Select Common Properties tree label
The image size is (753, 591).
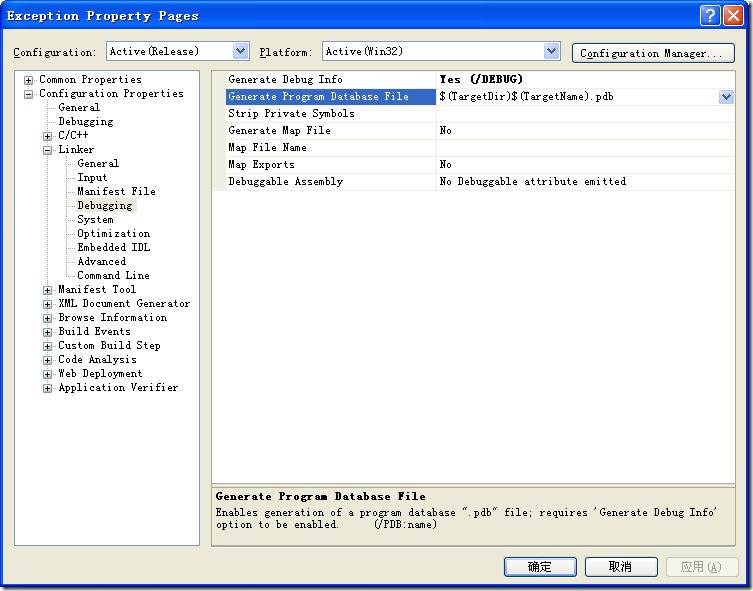(x=90, y=79)
